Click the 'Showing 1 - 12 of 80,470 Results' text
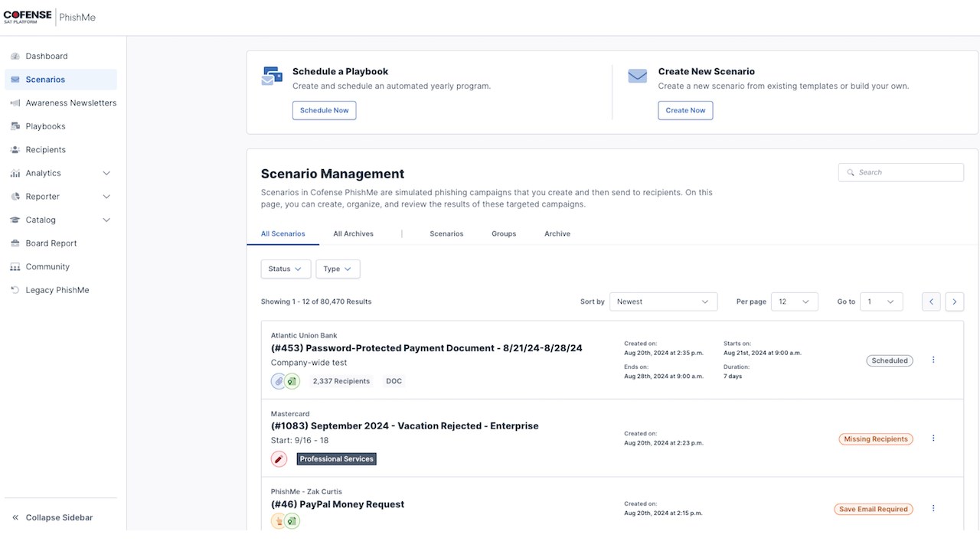The height and width of the screenshot is (551, 980). [316, 302]
